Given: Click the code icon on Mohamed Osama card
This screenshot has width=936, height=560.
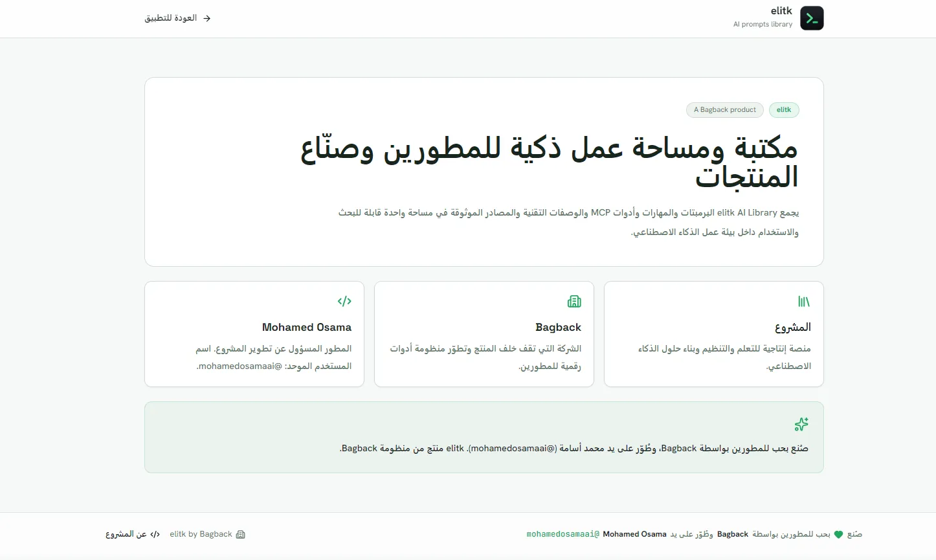Looking at the screenshot, I should tap(344, 301).
